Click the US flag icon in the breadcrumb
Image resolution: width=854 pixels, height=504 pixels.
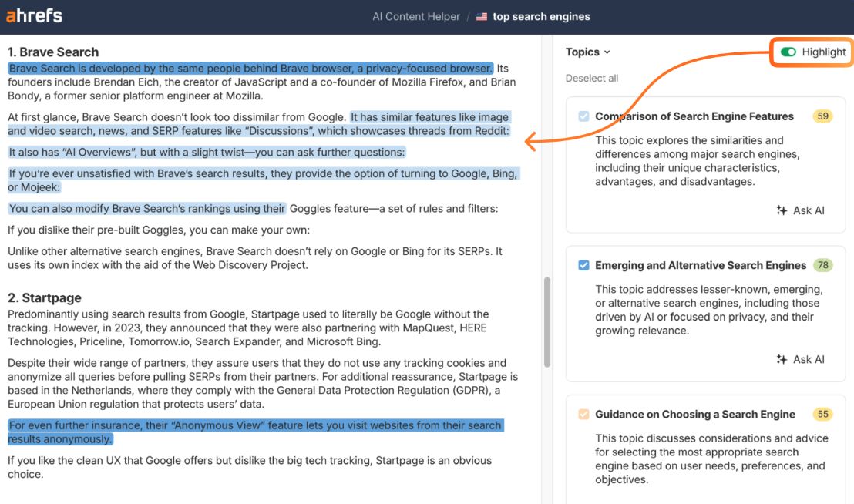[481, 15]
